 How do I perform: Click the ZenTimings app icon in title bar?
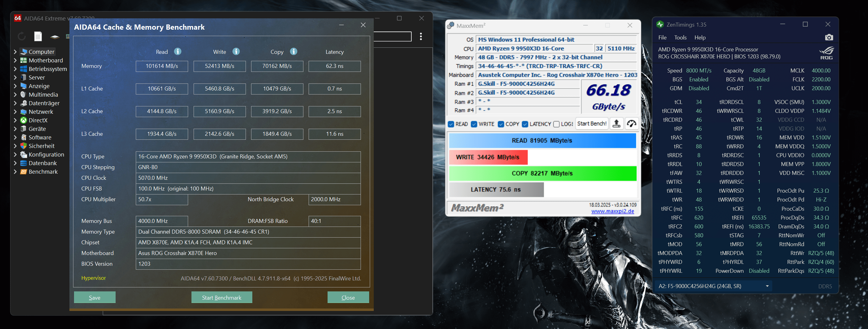coord(660,24)
